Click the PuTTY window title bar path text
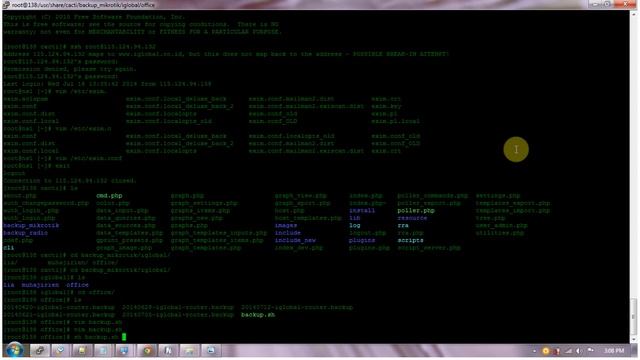 pos(83,5)
